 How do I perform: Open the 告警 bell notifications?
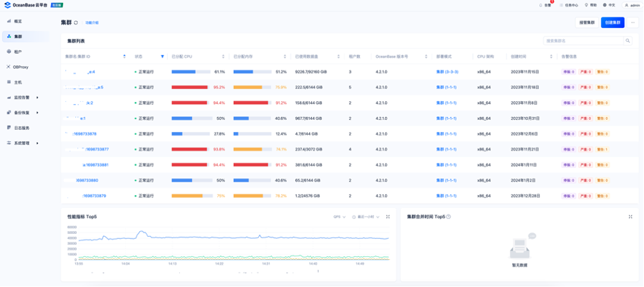point(546,5)
